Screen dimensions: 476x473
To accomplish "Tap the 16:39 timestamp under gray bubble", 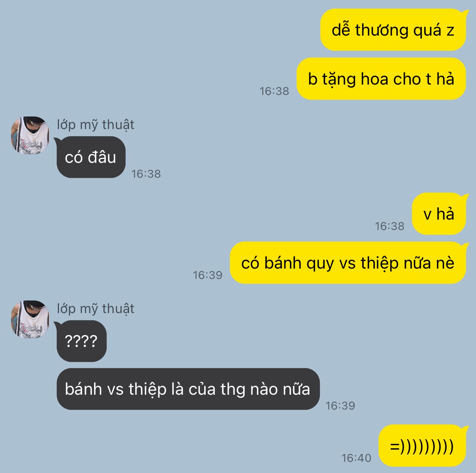I will [x=340, y=406].
